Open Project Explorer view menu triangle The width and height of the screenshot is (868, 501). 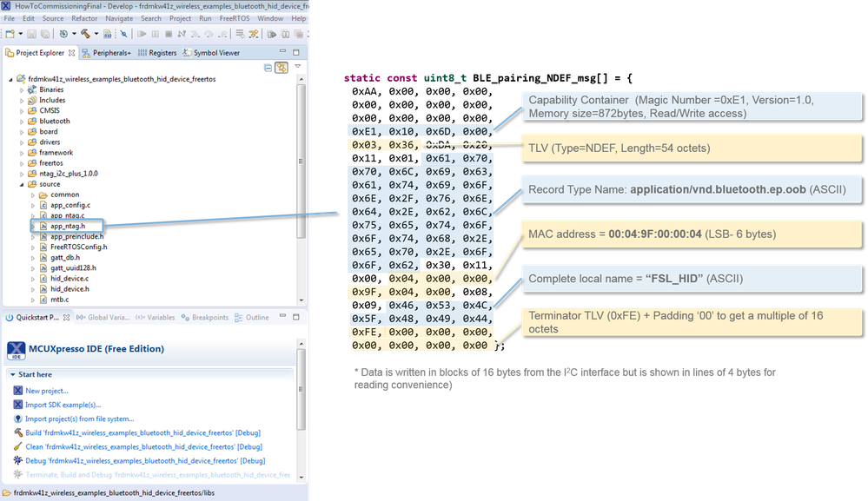pyautogui.click(x=298, y=67)
